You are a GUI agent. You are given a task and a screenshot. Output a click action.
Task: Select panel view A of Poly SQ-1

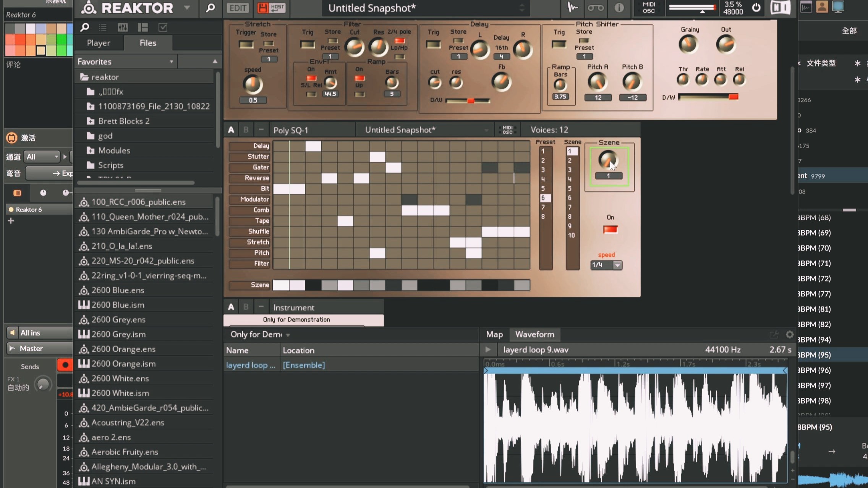[231, 130]
